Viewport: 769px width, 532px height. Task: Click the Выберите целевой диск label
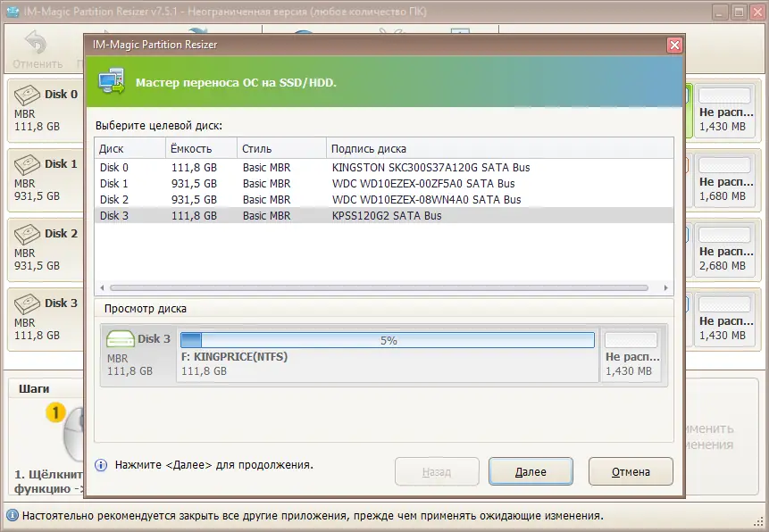pos(158,126)
